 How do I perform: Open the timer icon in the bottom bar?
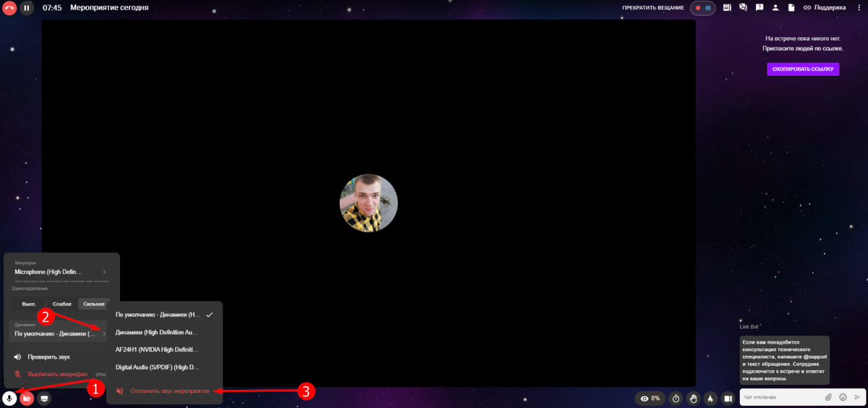coord(675,399)
